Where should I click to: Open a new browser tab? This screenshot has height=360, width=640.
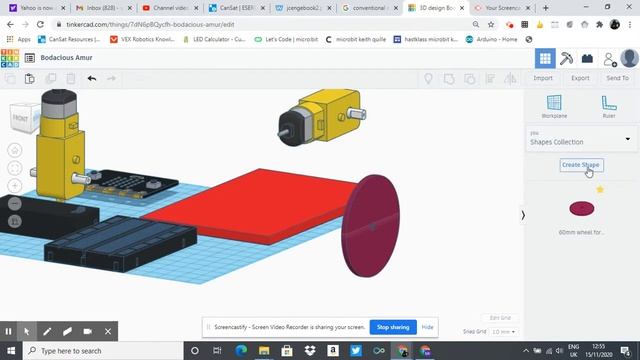(x=545, y=8)
